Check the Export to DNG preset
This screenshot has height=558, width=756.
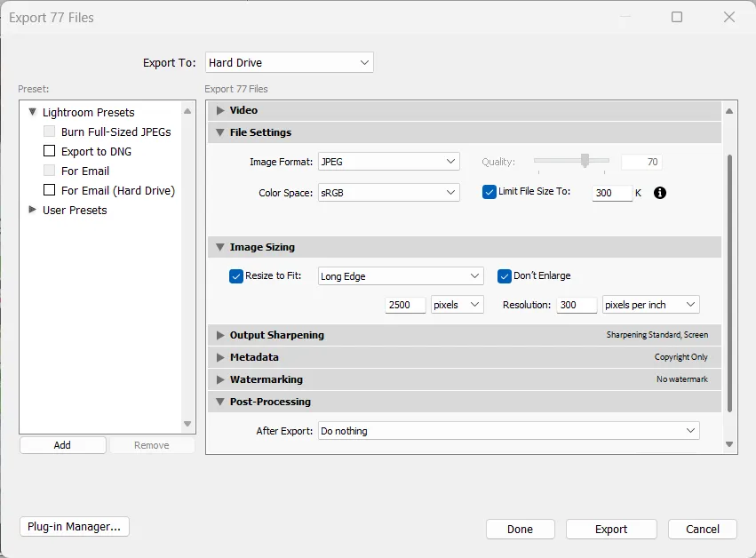tap(49, 151)
